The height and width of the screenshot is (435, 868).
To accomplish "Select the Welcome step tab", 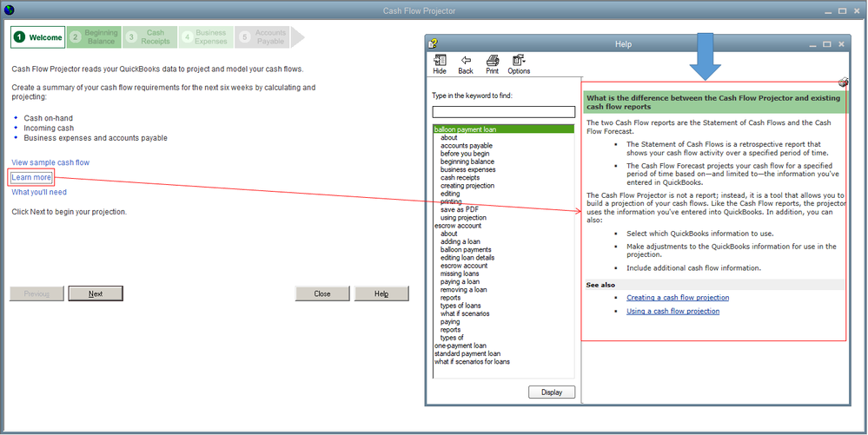I will click(x=37, y=37).
